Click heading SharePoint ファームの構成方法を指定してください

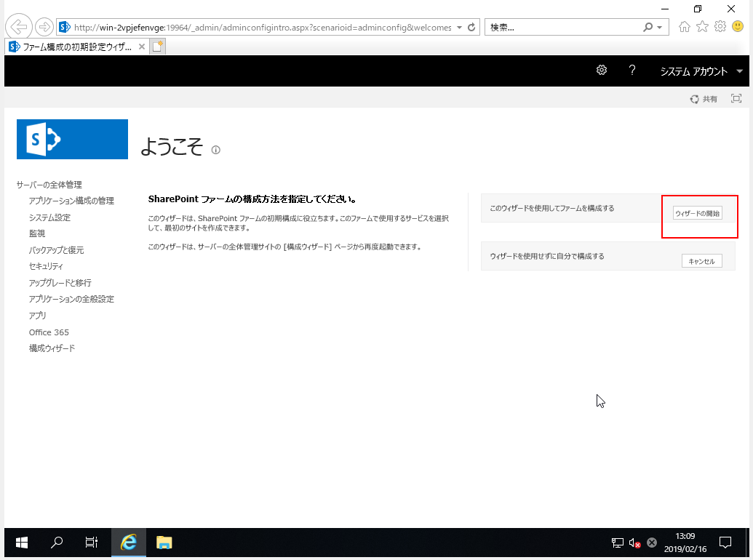coord(252,199)
